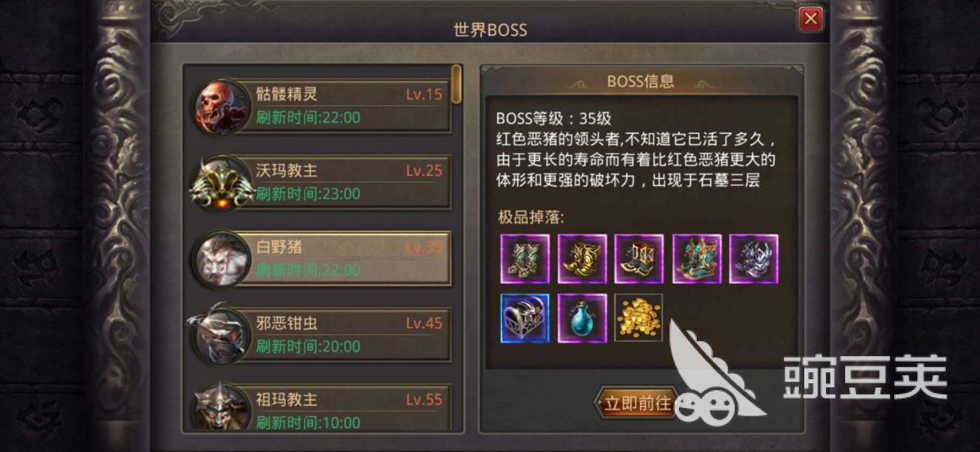This screenshot has height=452, width=980.
Task: Click the 立即前往 go now button
Action: pyautogui.click(x=636, y=403)
